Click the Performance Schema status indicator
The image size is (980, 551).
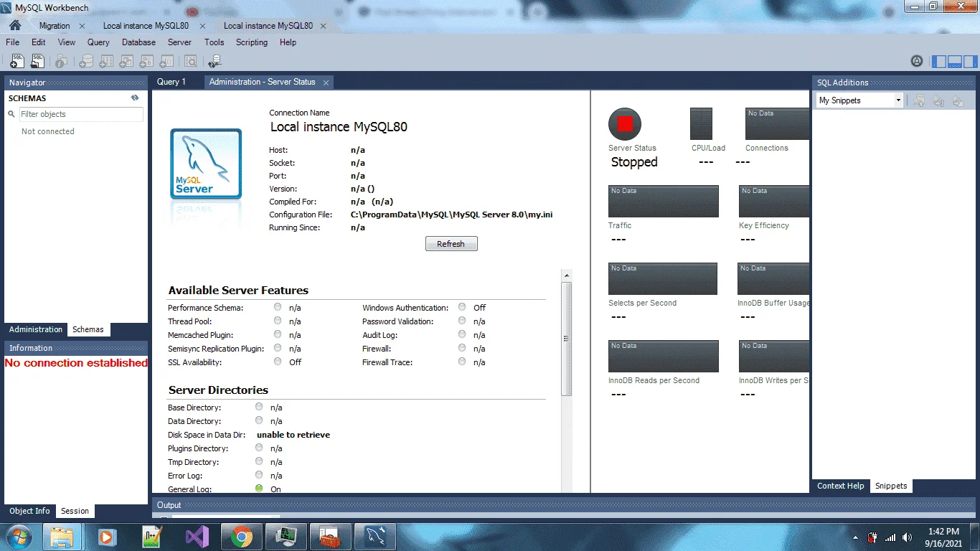(x=278, y=307)
